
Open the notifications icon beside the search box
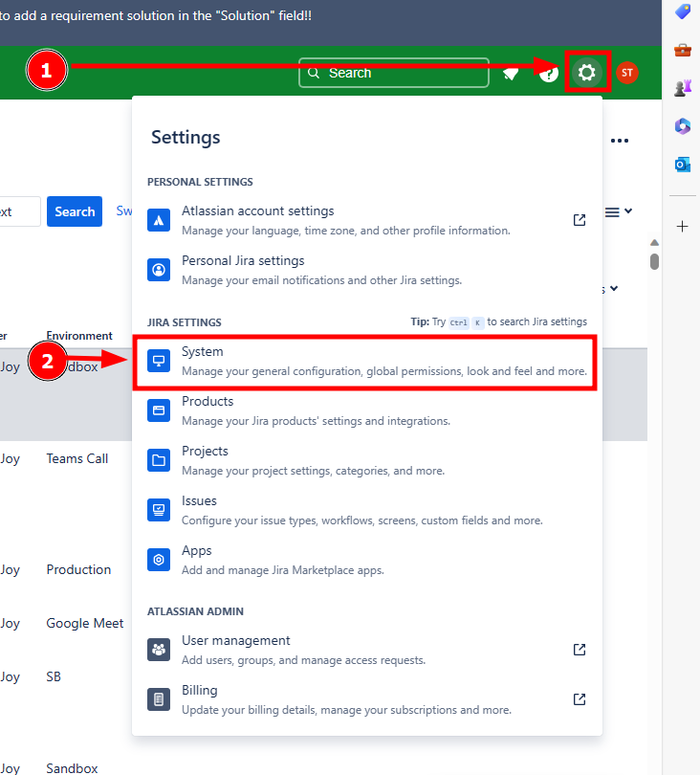(x=511, y=74)
